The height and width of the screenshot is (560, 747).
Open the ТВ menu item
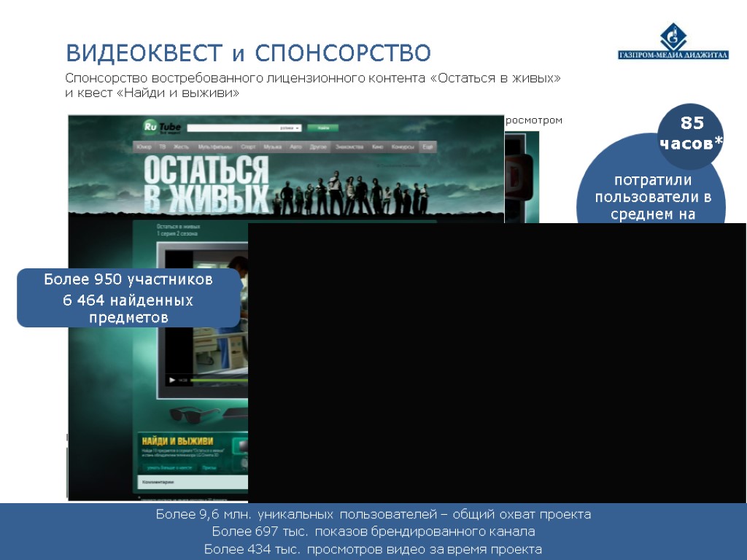163,147
